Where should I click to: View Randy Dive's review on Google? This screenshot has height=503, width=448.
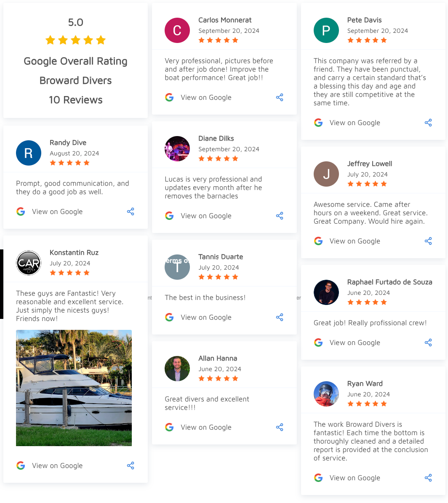57,212
